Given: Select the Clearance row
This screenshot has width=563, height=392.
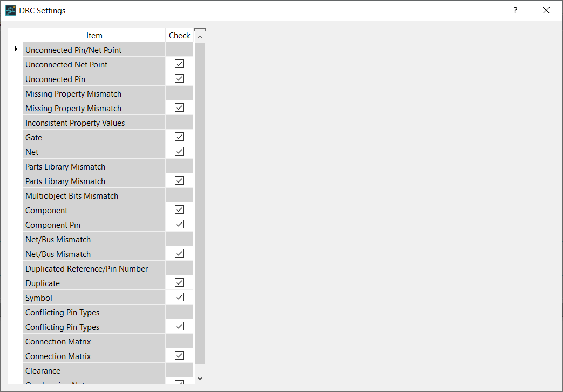Looking at the screenshot, I should point(108,370).
